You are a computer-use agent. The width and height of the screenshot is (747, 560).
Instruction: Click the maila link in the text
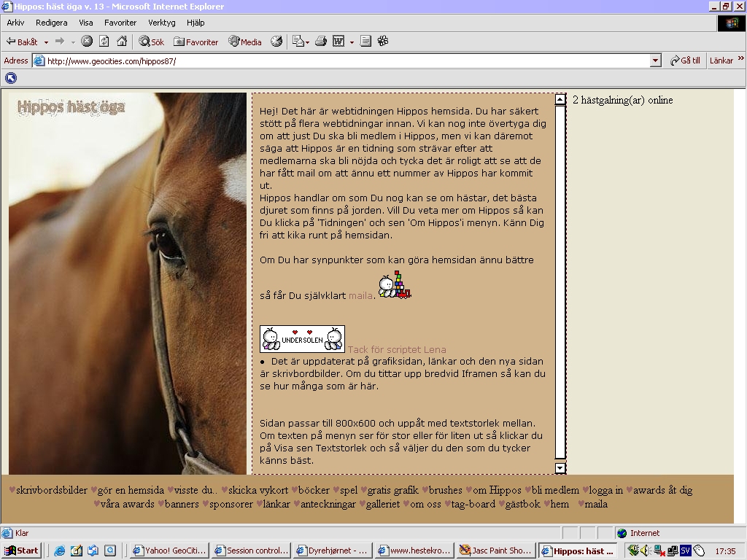point(360,296)
